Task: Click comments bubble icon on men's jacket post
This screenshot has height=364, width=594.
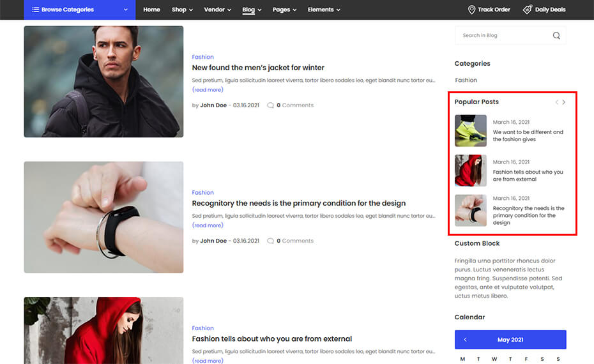Action: click(x=270, y=105)
